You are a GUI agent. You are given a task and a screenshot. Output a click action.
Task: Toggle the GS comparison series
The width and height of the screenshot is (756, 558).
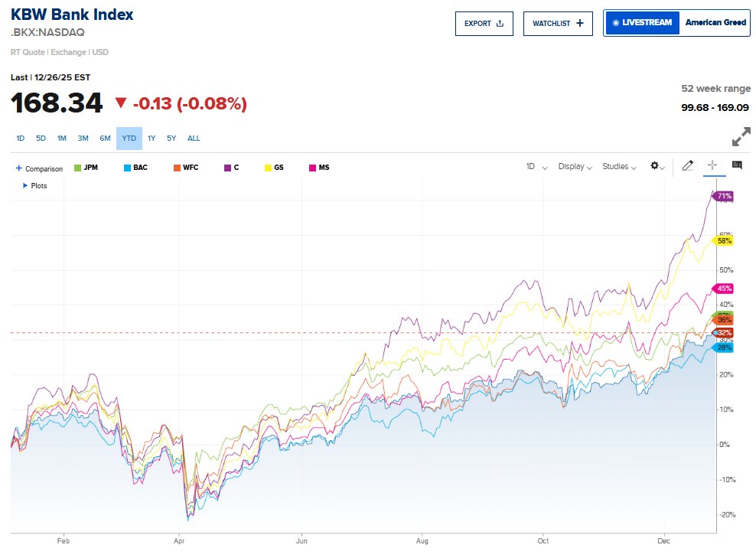pos(274,168)
